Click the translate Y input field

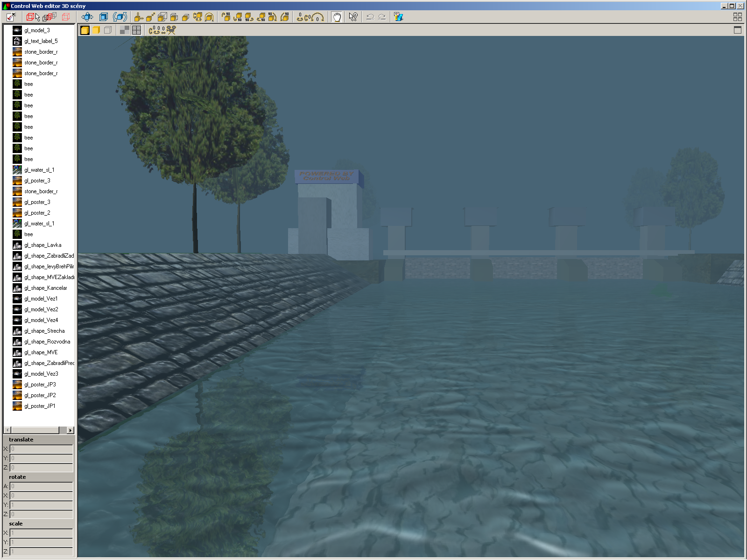pos(41,458)
